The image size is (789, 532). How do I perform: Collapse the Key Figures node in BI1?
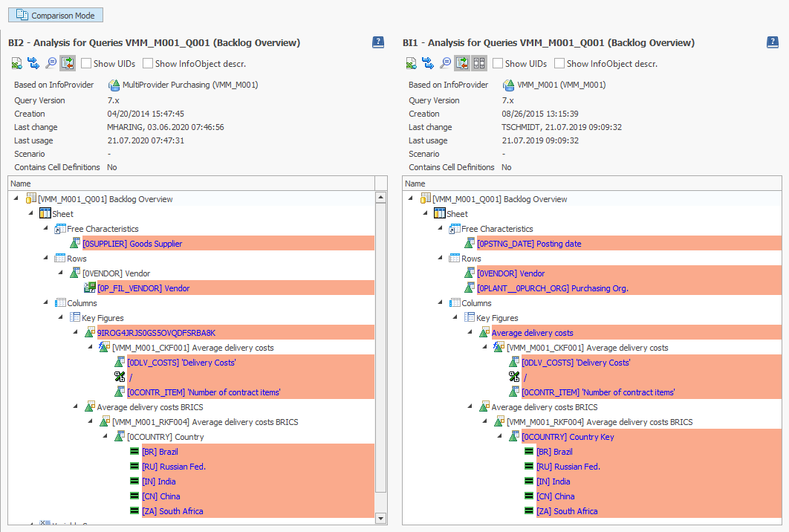coord(455,317)
